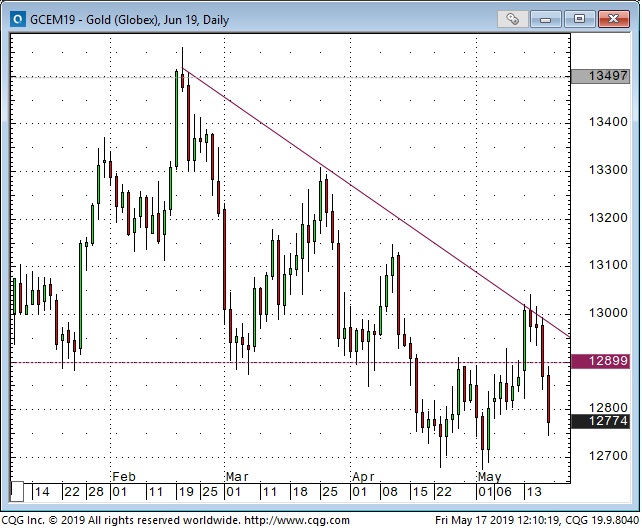The width and height of the screenshot is (642, 528).
Task: Click the 12700 price scale label
Action: 608,456
